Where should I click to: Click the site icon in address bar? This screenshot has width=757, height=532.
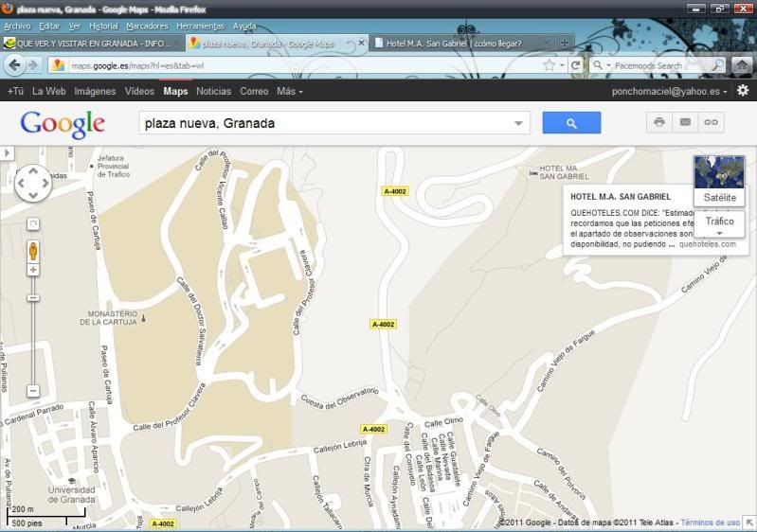coord(59,65)
